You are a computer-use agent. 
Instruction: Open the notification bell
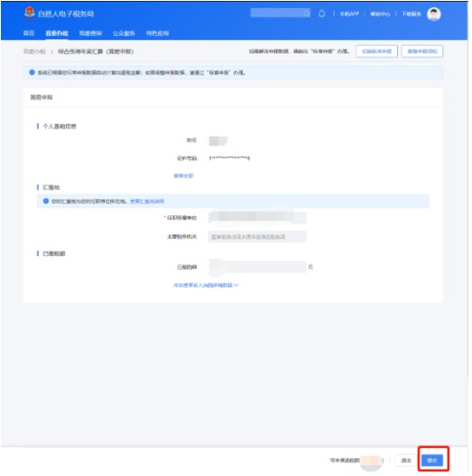[x=322, y=14]
